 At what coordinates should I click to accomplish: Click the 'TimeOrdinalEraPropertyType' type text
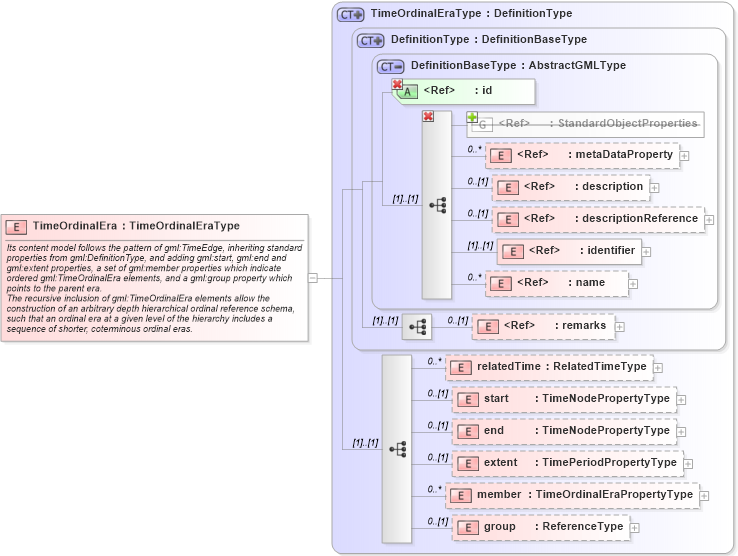614,494
